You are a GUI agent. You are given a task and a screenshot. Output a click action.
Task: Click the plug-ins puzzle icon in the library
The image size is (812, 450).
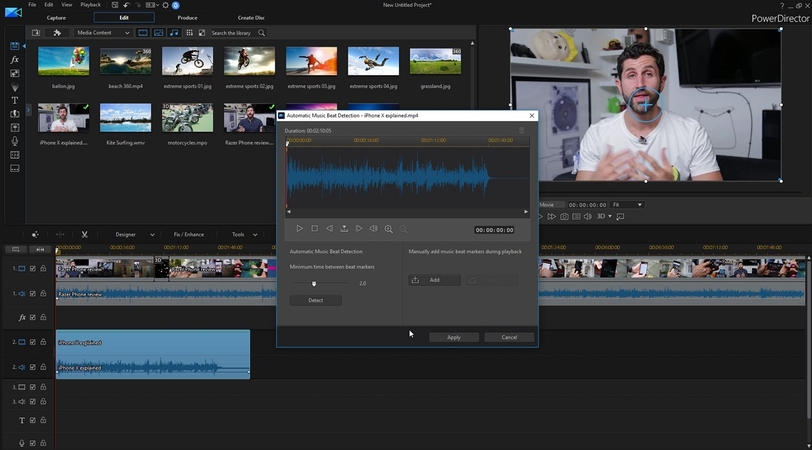point(57,33)
